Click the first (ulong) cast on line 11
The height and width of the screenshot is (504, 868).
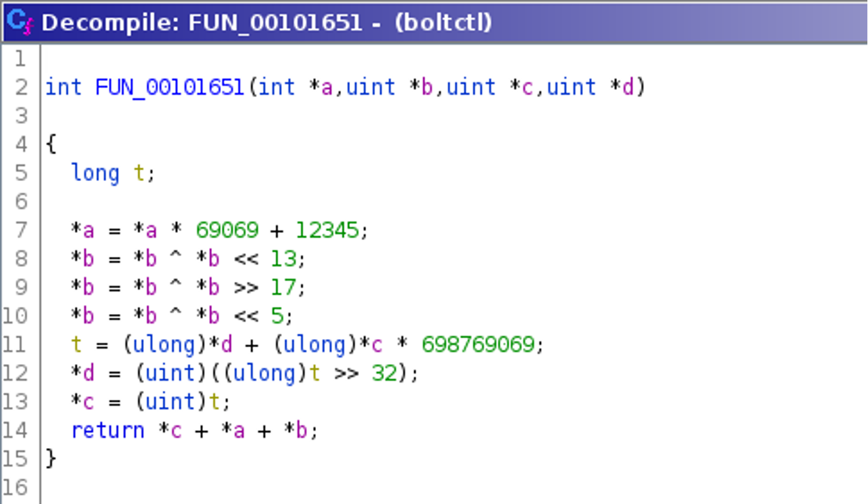[164, 345]
